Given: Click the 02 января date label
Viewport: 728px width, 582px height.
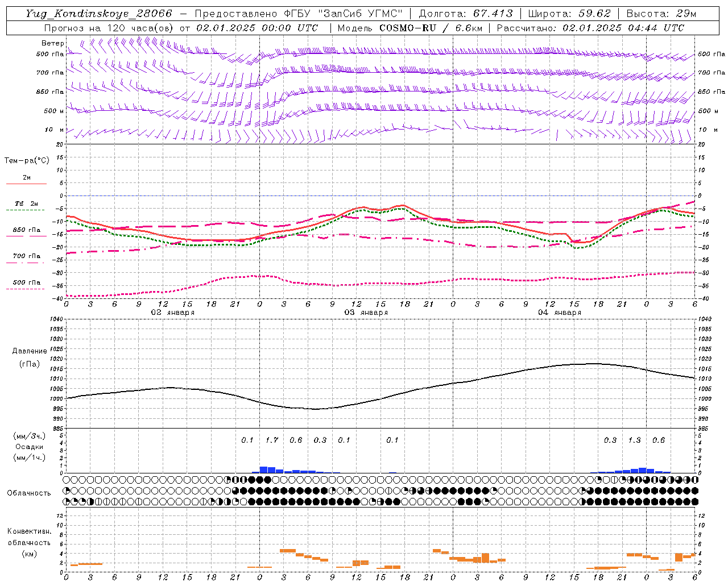Looking at the screenshot, I should click(x=173, y=313).
